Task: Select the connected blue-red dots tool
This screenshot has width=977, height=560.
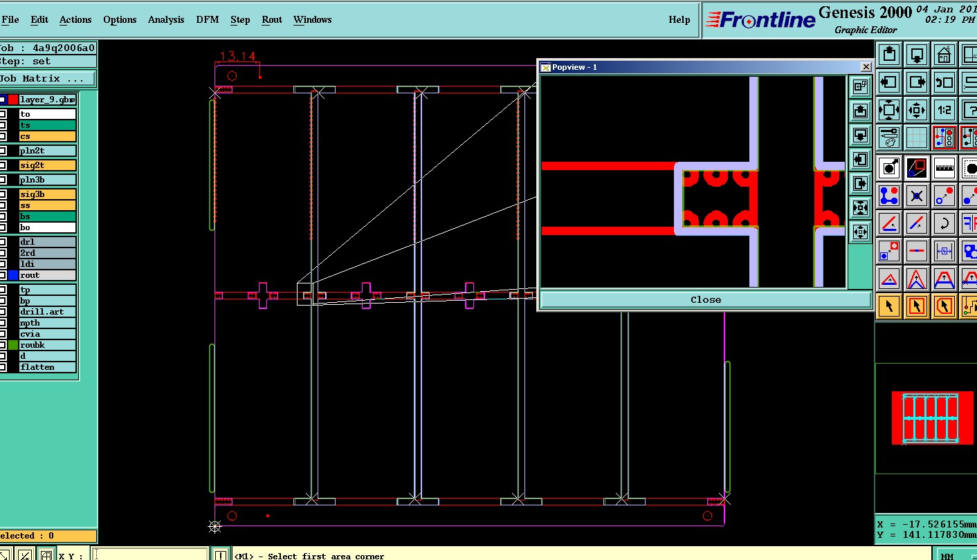Action: (x=889, y=196)
